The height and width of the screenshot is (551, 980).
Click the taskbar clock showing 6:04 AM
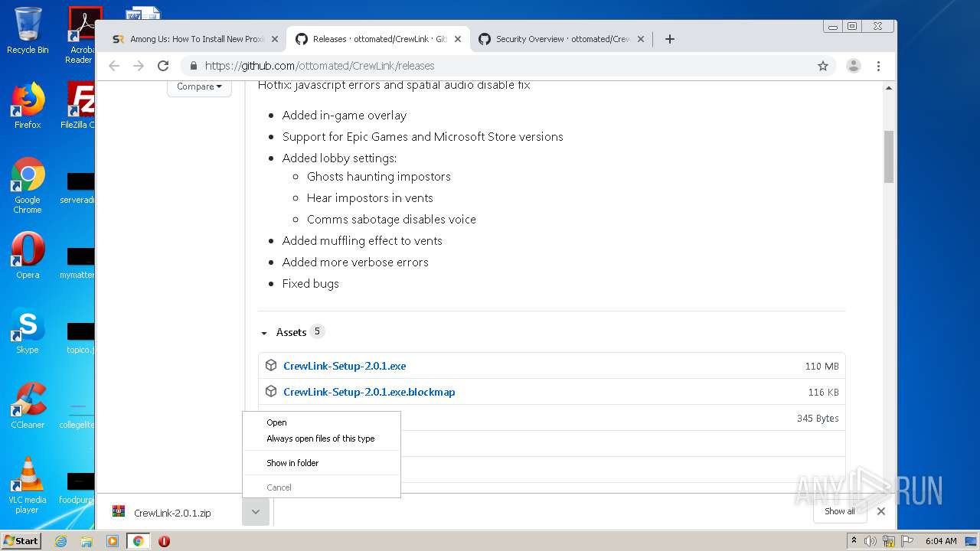click(941, 541)
